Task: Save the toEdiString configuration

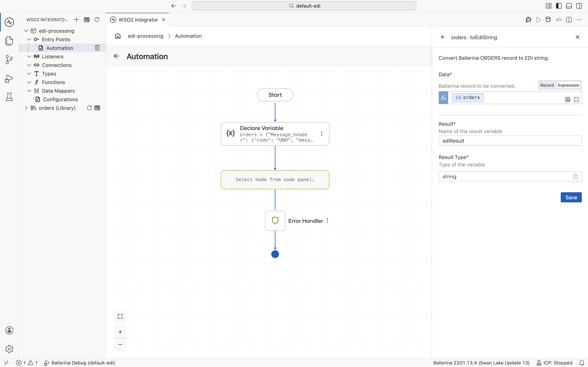Action: pyautogui.click(x=571, y=197)
